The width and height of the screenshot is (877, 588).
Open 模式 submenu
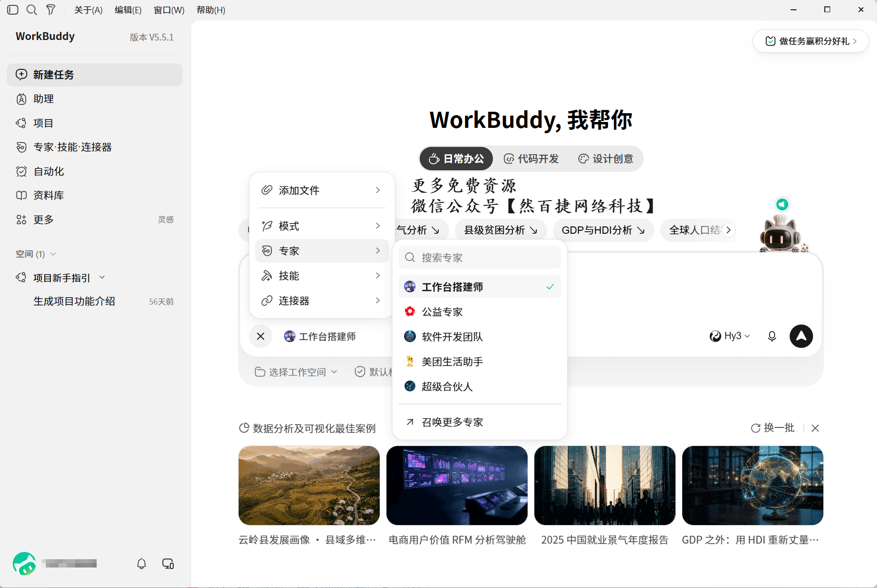(322, 226)
